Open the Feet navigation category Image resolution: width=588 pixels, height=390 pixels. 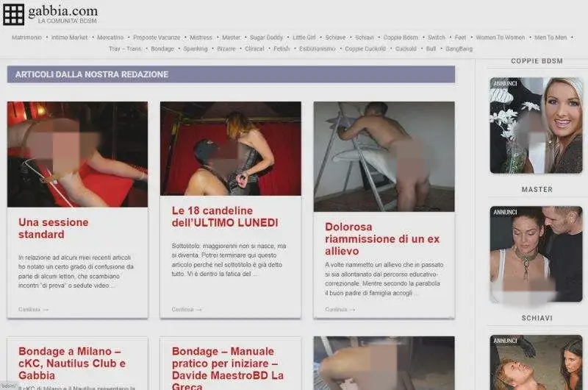point(460,38)
